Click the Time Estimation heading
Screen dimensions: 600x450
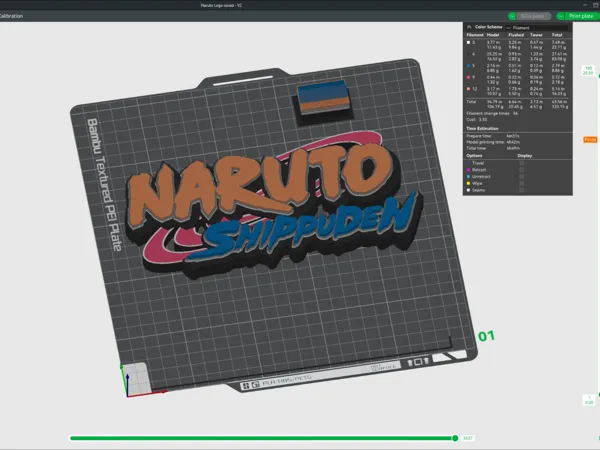click(482, 128)
